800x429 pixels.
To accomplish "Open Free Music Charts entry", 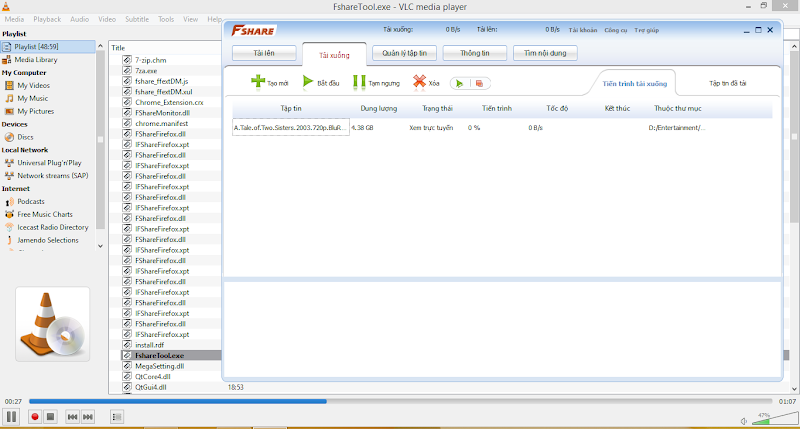I will point(45,214).
